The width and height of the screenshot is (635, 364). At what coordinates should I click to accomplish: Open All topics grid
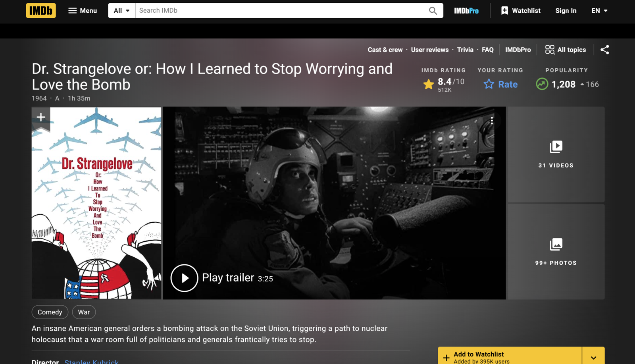(565, 50)
